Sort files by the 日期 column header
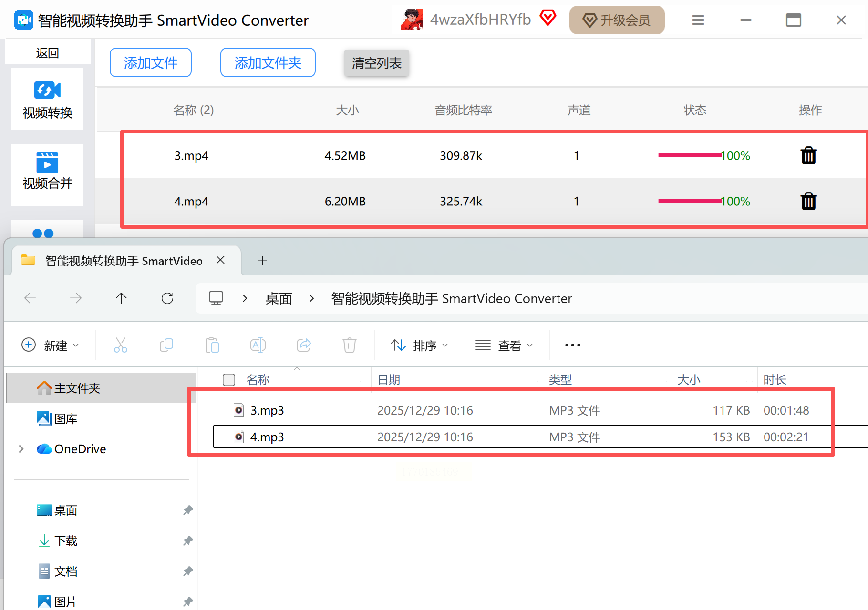 click(389, 380)
